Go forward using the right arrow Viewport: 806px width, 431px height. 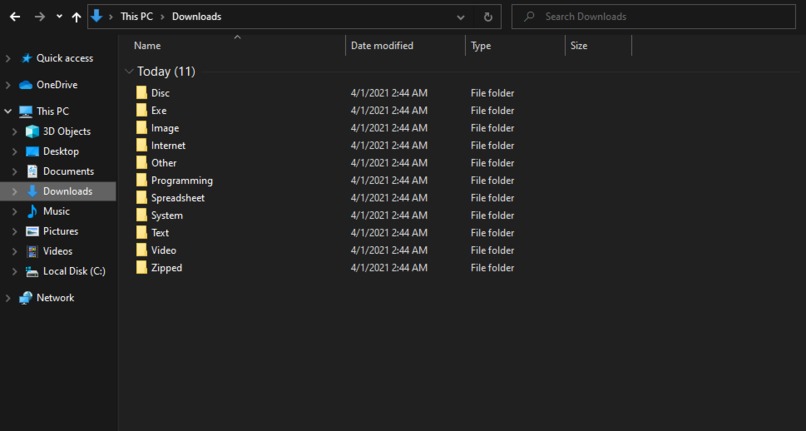40,16
